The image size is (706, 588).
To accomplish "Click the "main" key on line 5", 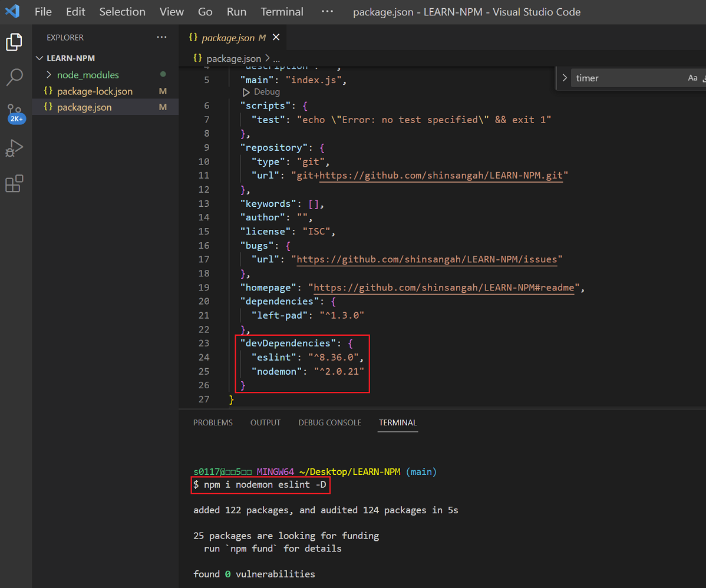I will [256, 80].
